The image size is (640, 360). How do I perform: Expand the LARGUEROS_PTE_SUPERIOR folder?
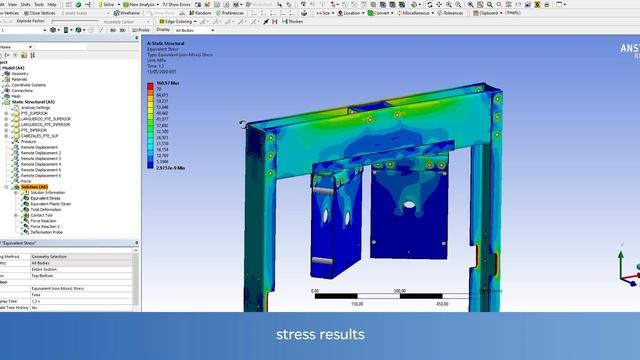pyautogui.click(x=6, y=119)
